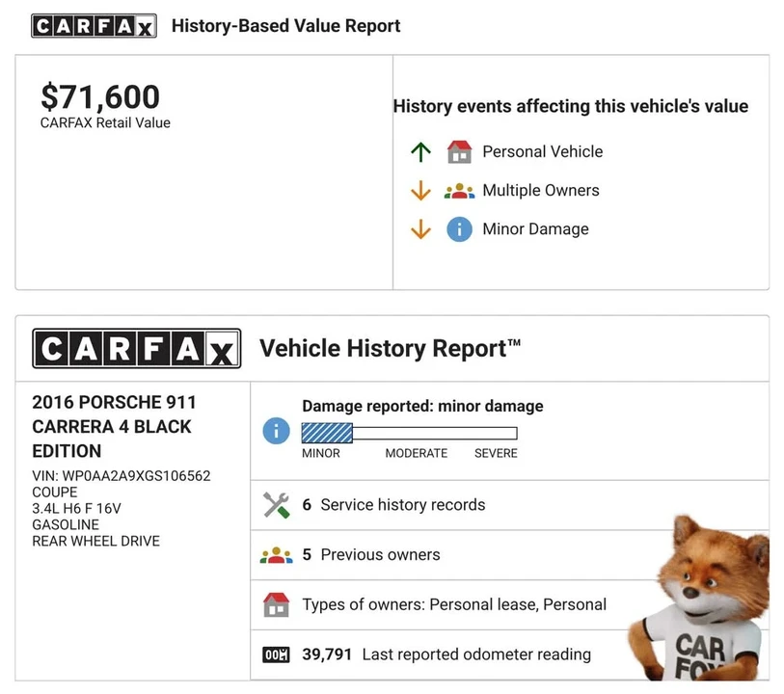Click the Minor Damage text
Viewport: 784px width, 694px height.
point(535,229)
